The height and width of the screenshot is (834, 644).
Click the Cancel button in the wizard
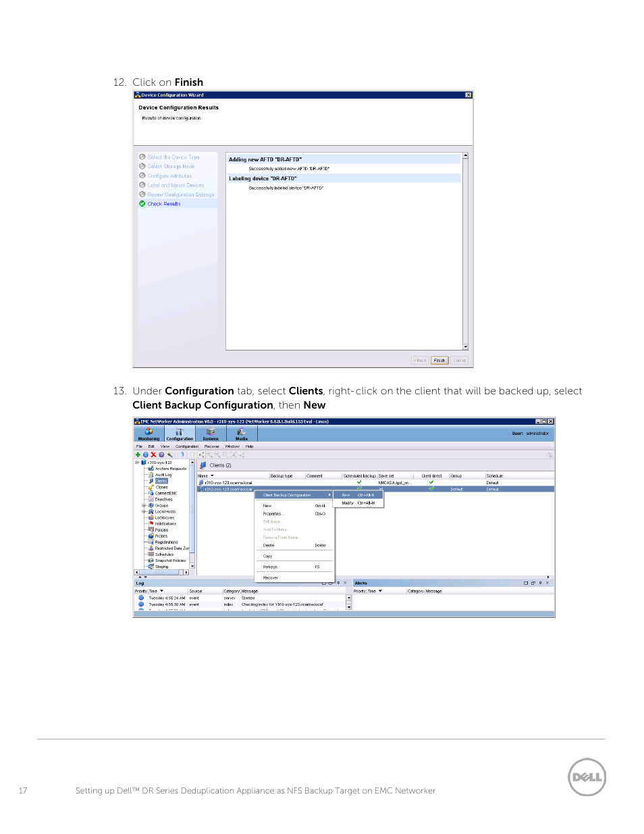[460, 361]
